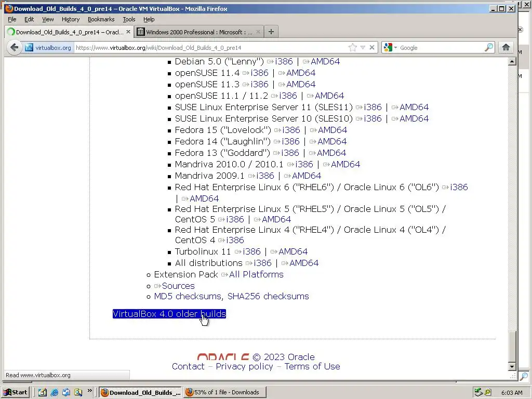Screen dimensions: 532x399
Task: Click the first quick launch desktop icon
Action: tap(43, 393)
